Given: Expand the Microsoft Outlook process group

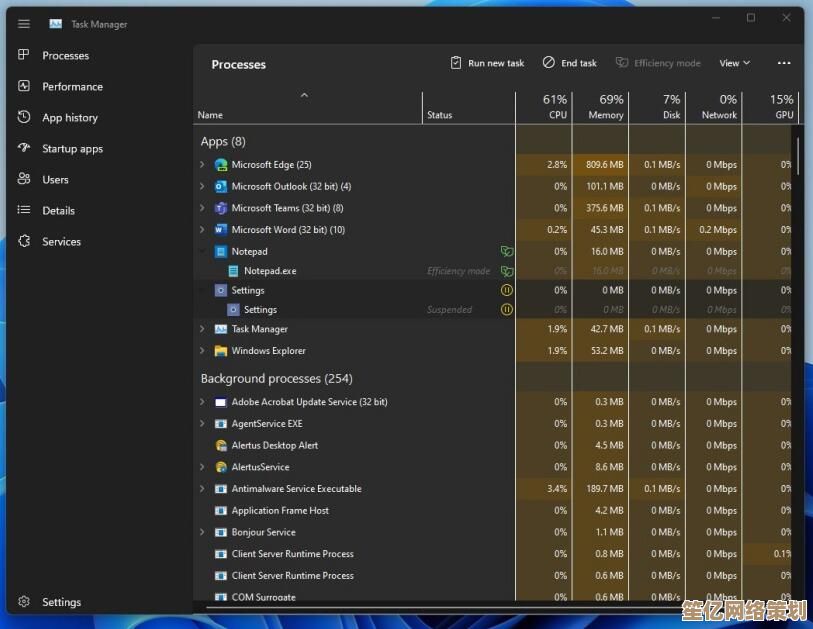Looking at the screenshot, I should pos(202,187).
